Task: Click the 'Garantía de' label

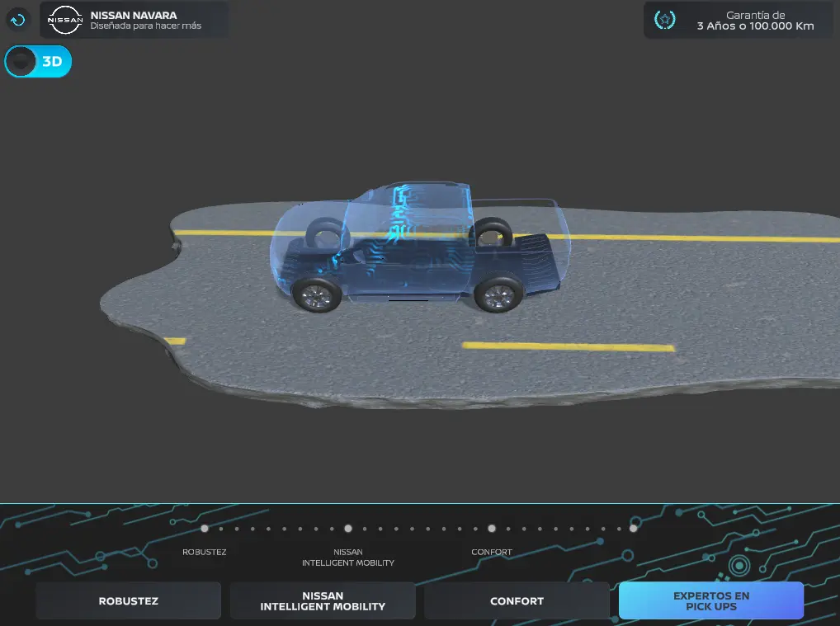Action: point(755,16)
